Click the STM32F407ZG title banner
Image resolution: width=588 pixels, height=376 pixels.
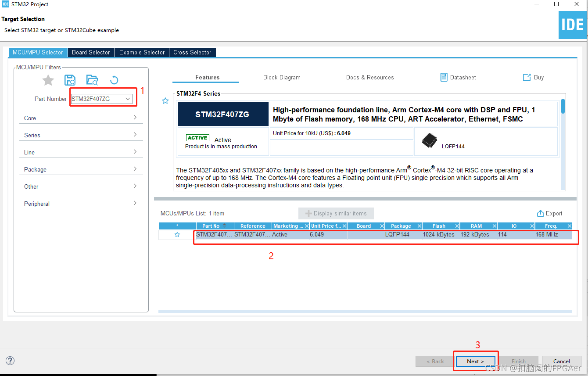223,114
